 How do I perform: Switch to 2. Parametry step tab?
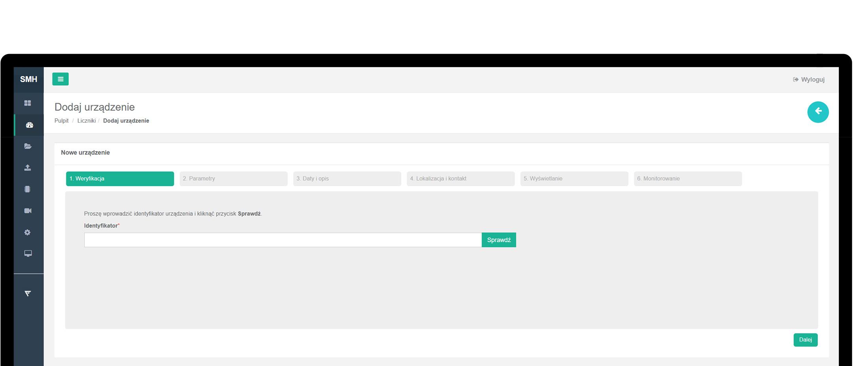coord(234,179)
